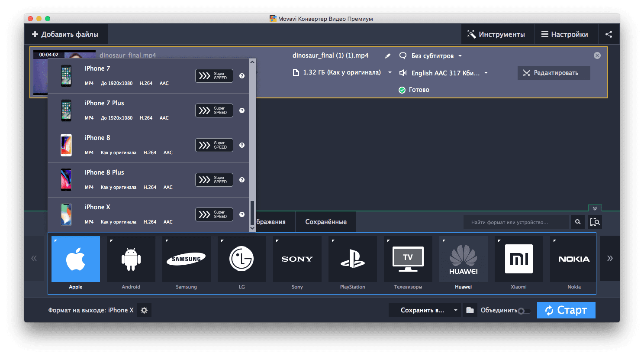The height and width of the screenshot is (357, 644).
Task: Open the 1.32 ГБ output size dropdown
Action: point(342,73)
